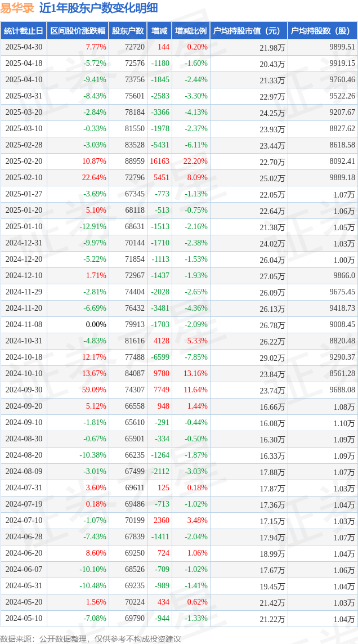Viewport: 358px width, 644px height.
Task: Select the 2025-04-30 date cell
Action: click(x=24, y=47)
